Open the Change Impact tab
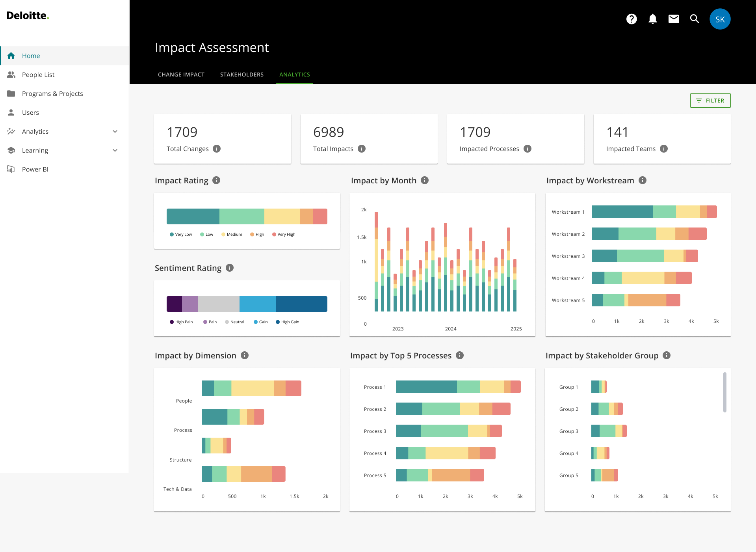 click(181, 75)
